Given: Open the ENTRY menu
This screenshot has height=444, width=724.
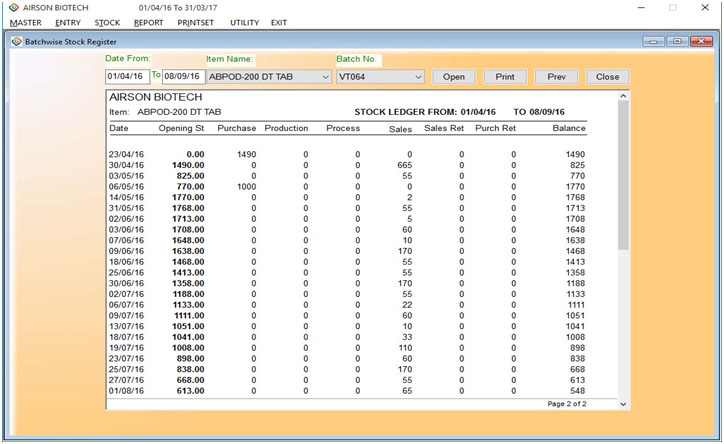Looking at the screenshot, I should tap(68, 22).
